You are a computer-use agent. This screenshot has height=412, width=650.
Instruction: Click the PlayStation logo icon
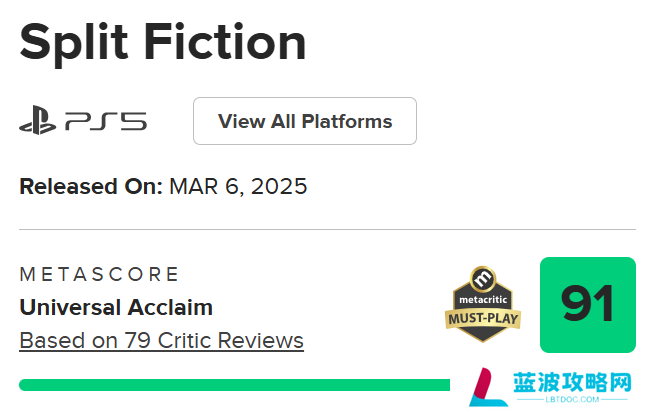38,120
